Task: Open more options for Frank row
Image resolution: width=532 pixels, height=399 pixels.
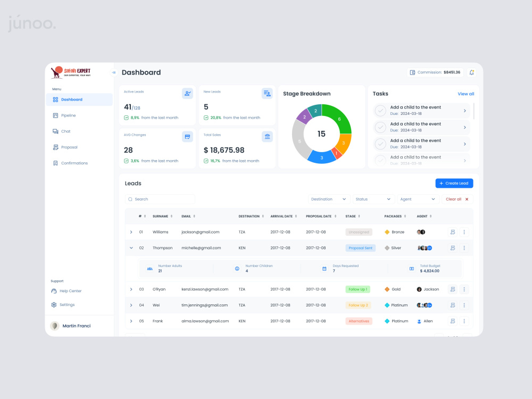Action: click(464, 321)
